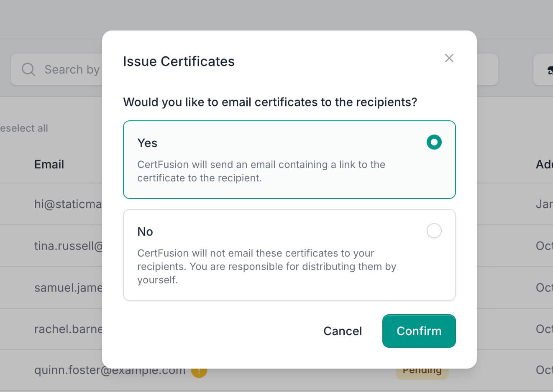The height and width of the screenshot is (392, 553).
Task: Select the No radio button
Action: [x=434, y=231]
